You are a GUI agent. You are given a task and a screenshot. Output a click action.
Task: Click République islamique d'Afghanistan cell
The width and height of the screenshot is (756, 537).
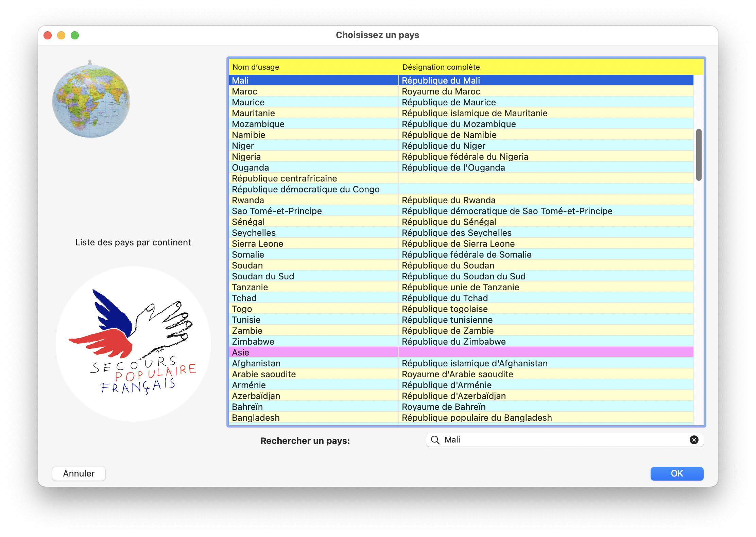click(546, 363)
